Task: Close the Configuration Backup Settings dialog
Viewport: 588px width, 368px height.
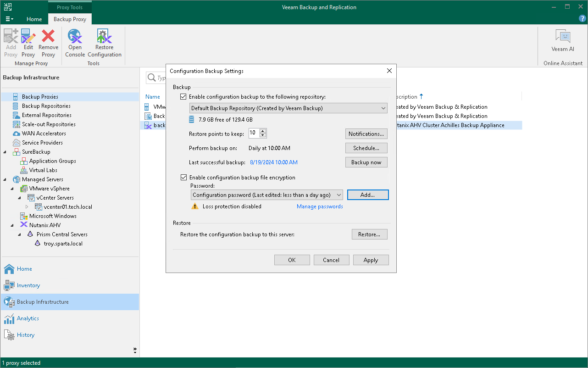Action: pyautogui.click(x=389, y=71)
